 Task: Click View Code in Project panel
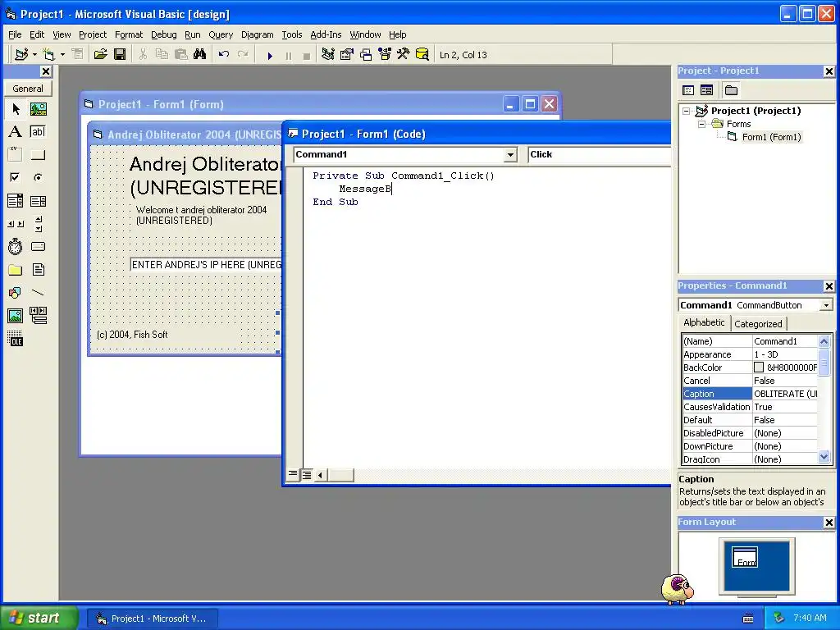point(688,90)
